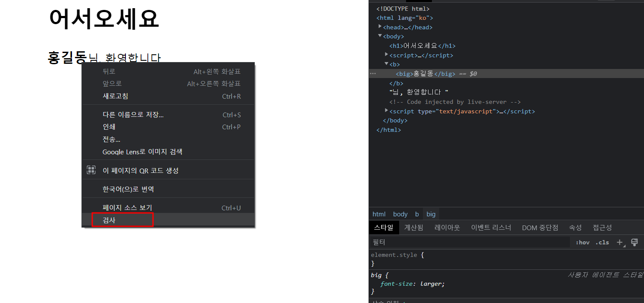Screen dimensions: 644x303
Task: Click html in the DOM breadcrumb
Action: [379, 214]
